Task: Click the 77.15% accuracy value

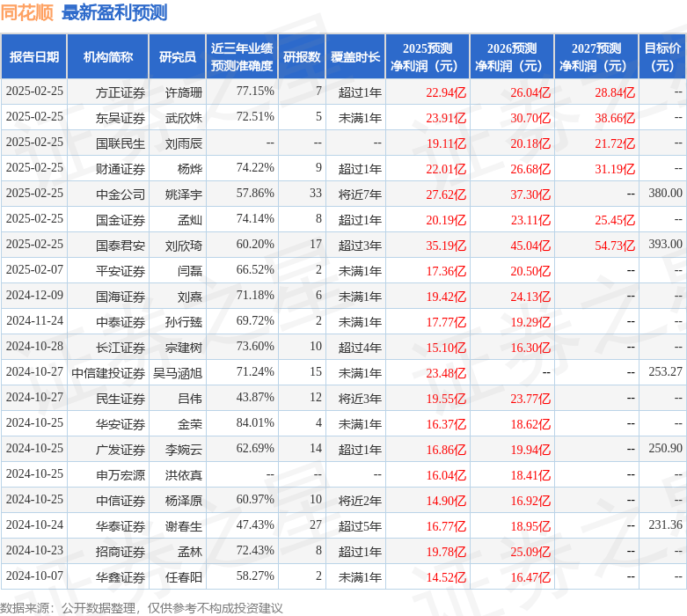Action: tap(255, 91)
